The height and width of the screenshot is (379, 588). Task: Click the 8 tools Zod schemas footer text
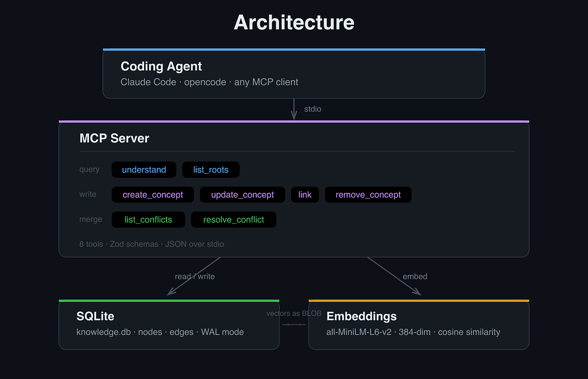coord(152,244)
